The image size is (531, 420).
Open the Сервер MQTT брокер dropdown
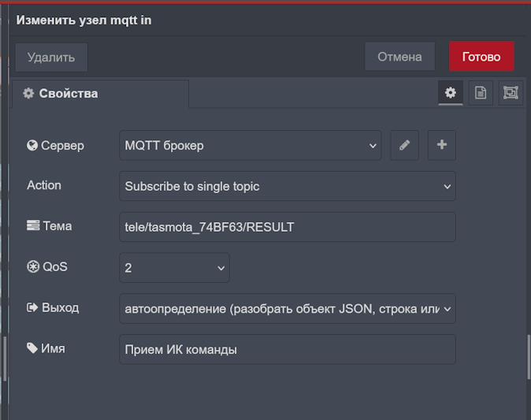click(x=251, y=145)
